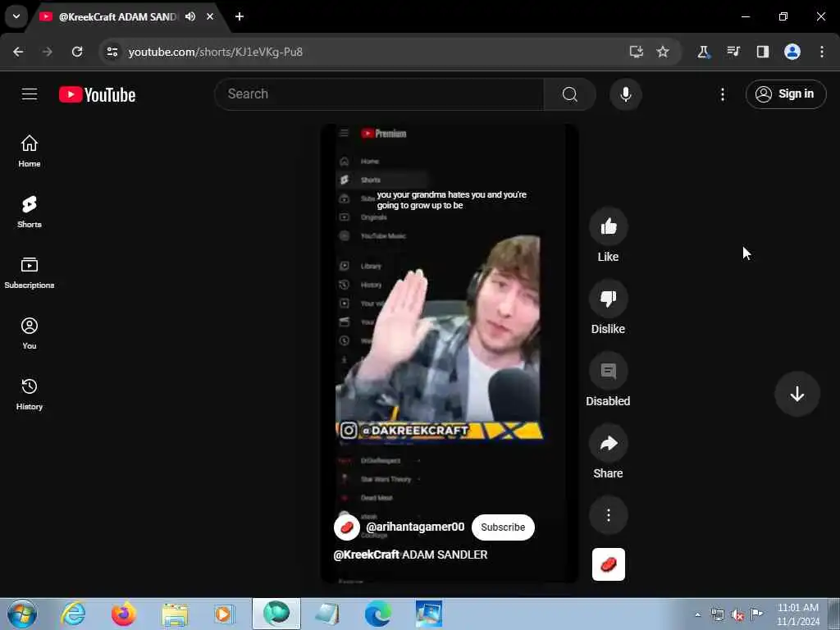Toggle YouTube hamburger guide menu
This screenshot has height=630, width=840.
(30, 94)
